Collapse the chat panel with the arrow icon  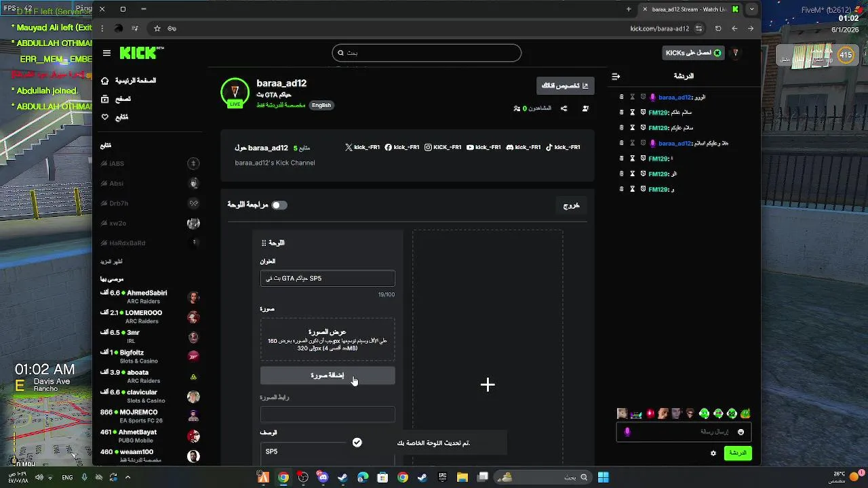pos(616,77)
